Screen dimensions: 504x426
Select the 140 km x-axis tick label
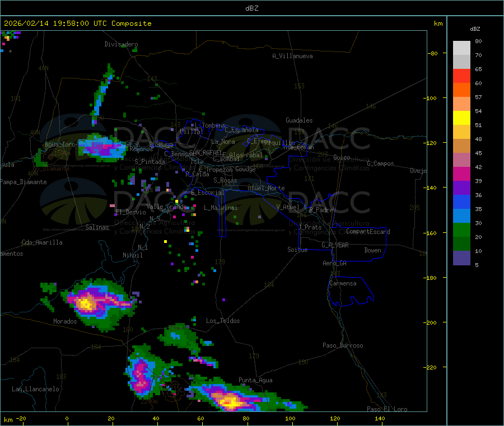[380, 418]
